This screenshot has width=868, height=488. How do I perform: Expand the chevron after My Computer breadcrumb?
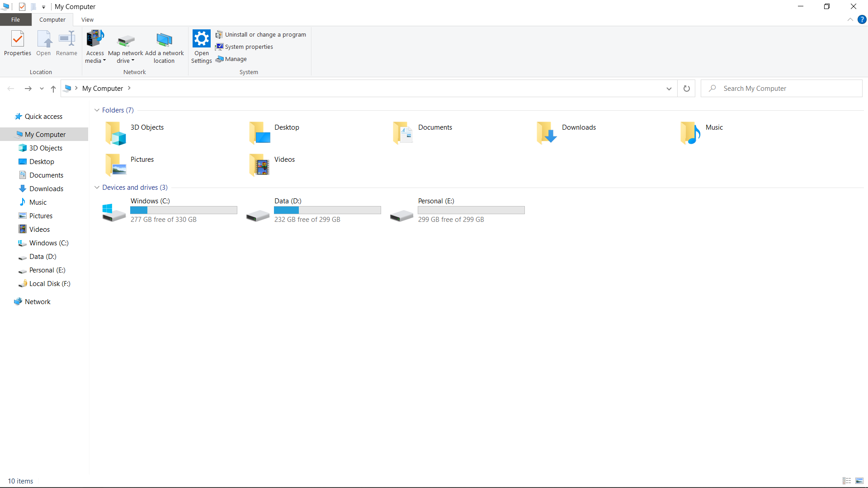[129, 88]
